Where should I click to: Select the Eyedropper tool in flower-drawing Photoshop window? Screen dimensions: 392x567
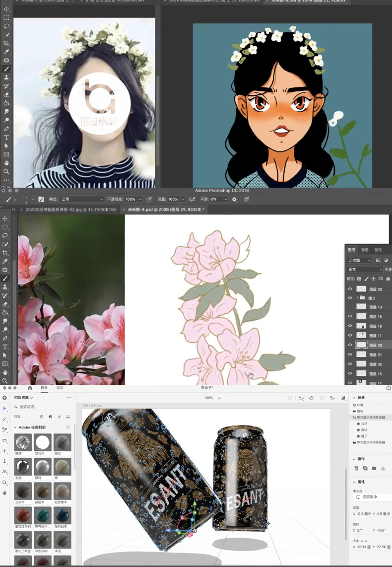[5, 262]
